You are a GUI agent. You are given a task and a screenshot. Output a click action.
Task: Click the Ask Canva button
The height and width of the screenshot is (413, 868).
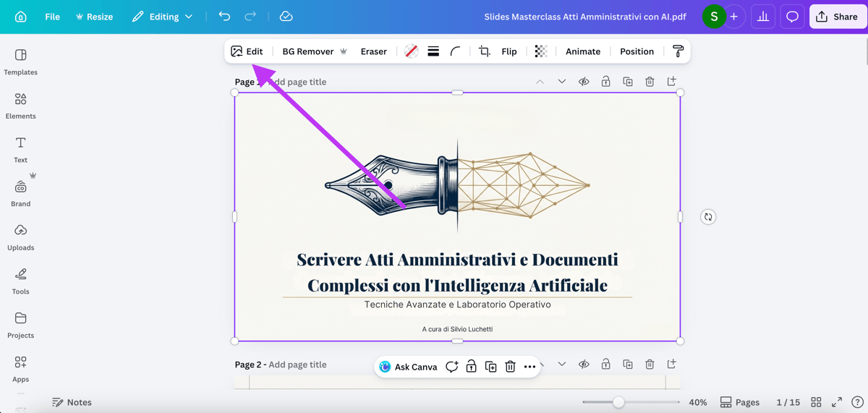click(x=409, y=367)
